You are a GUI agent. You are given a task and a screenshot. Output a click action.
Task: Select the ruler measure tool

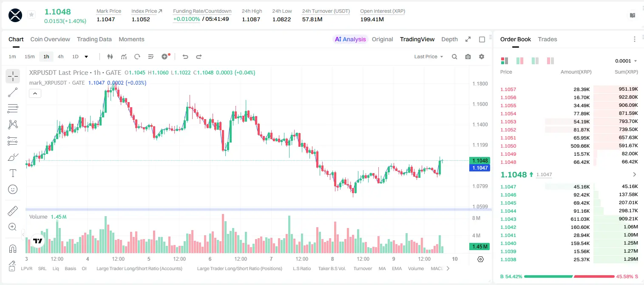point(13,211)
